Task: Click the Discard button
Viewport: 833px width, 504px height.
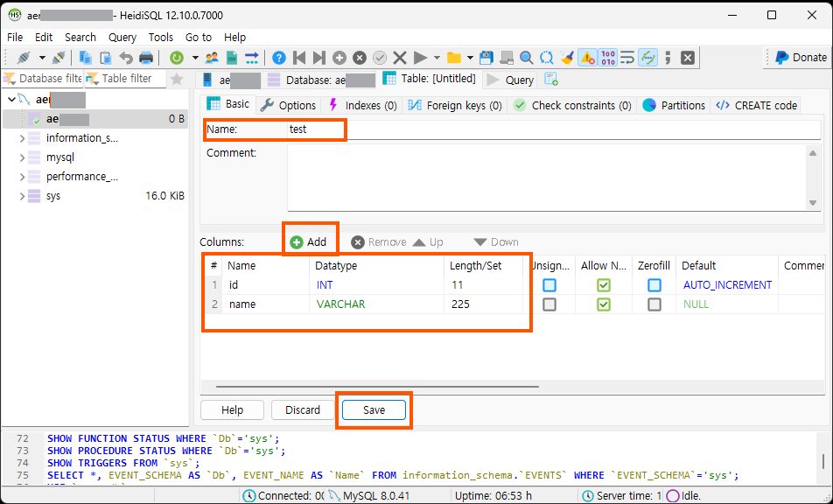Action: 303,410
